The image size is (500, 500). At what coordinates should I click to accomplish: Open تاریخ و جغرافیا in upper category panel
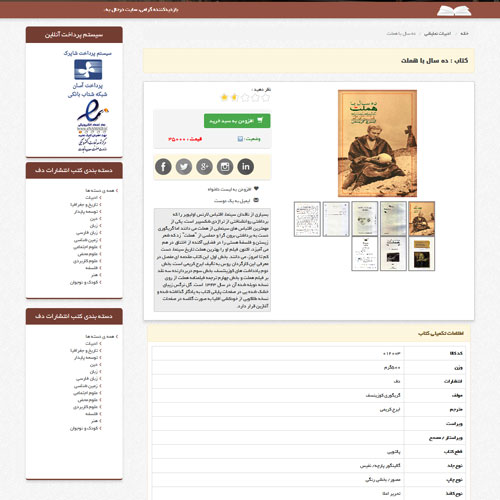pos(84,205)
